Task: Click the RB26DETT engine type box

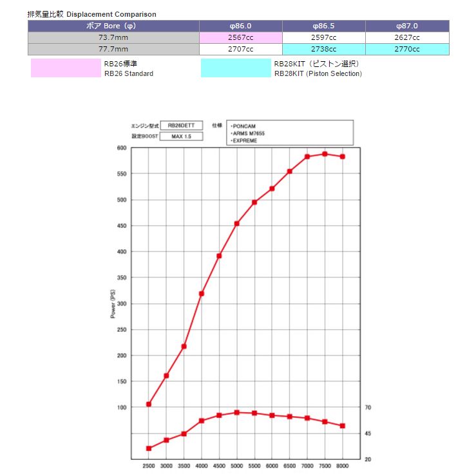Action: pyautogui.click(x=180, y=126)
